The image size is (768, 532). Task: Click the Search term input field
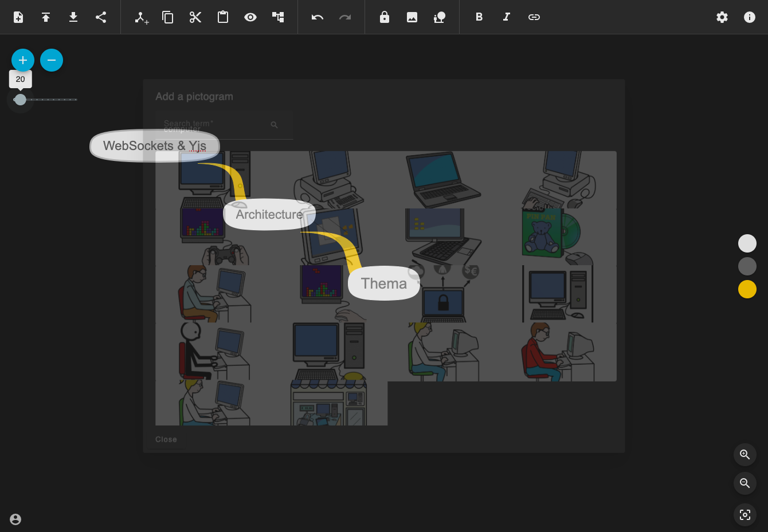pos(224,125)
